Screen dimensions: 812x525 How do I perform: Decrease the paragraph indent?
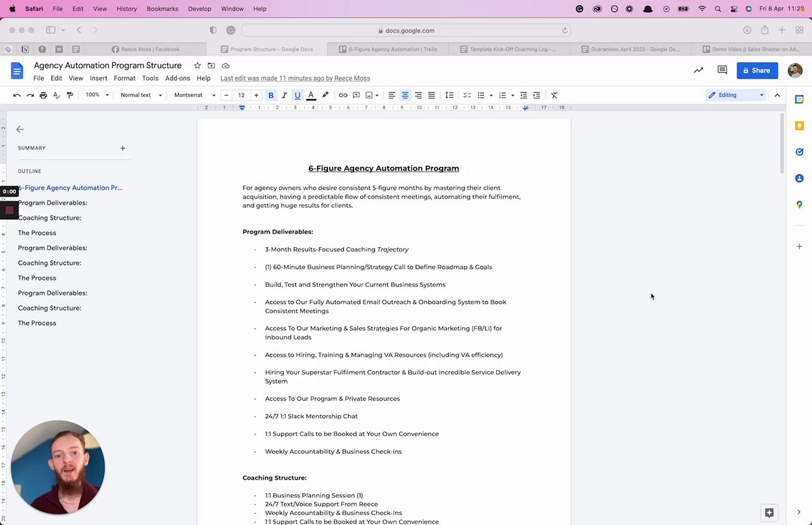click(x=523, y=95)
